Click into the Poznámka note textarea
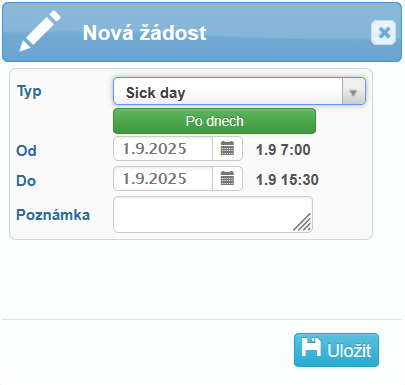The height and width of the screenshot is (385, 405). (x=213, y=214)
